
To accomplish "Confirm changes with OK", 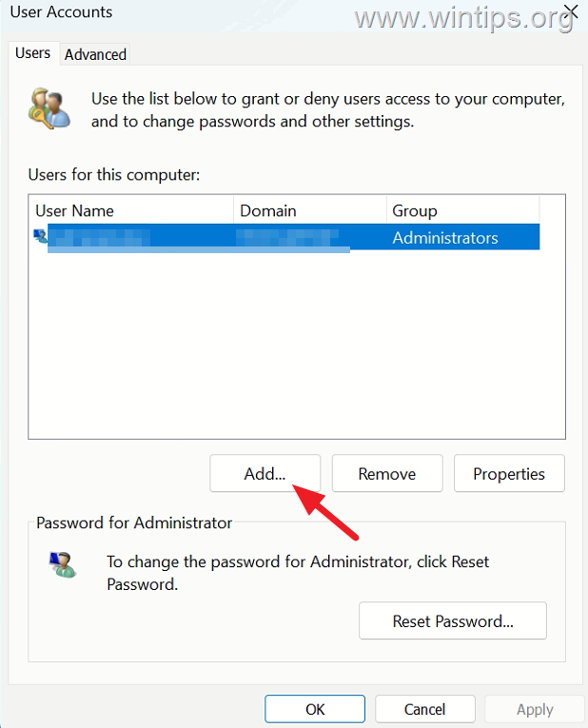I will (x=315, y=709).
